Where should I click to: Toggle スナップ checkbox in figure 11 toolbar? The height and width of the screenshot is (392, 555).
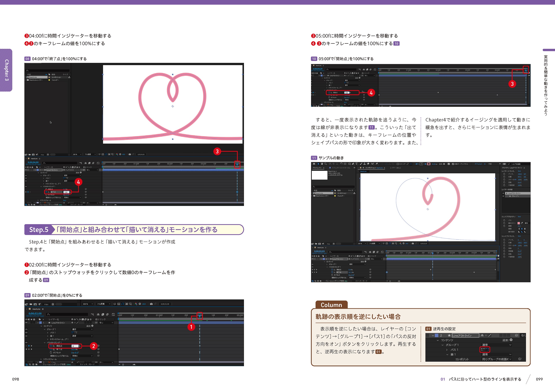[398, 164]
